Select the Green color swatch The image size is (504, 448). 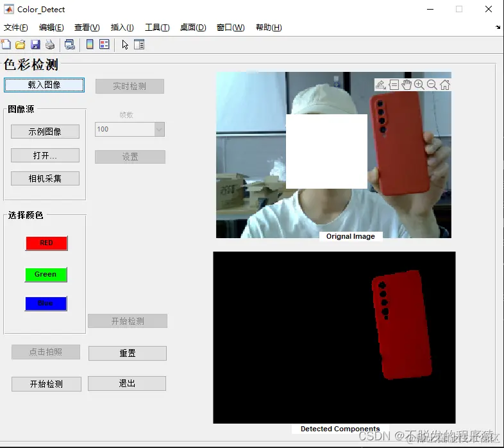(46, 274)
